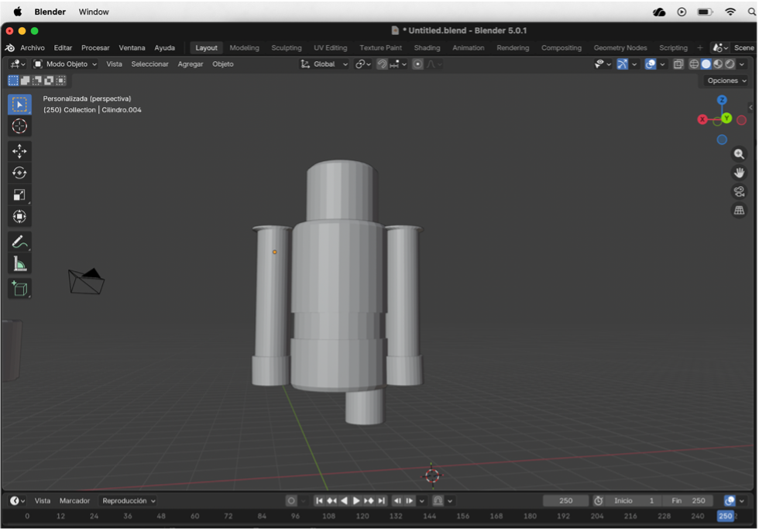759x532 pixels.
Task: Select the Add Cube tool
Action: [19, 289]
